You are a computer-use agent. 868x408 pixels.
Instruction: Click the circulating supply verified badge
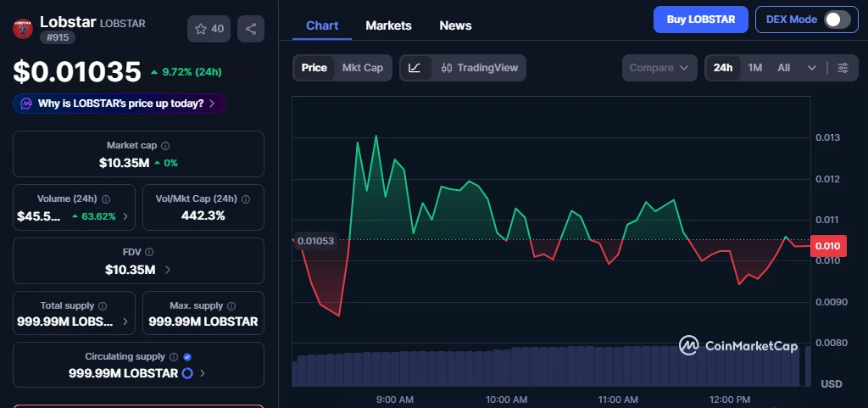[187, 357]
